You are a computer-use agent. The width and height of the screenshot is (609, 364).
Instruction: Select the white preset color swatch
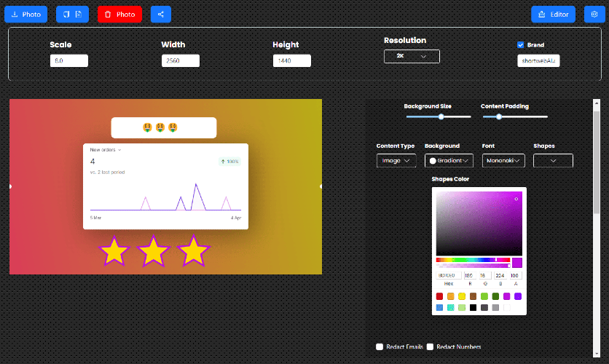pos(507,308)
